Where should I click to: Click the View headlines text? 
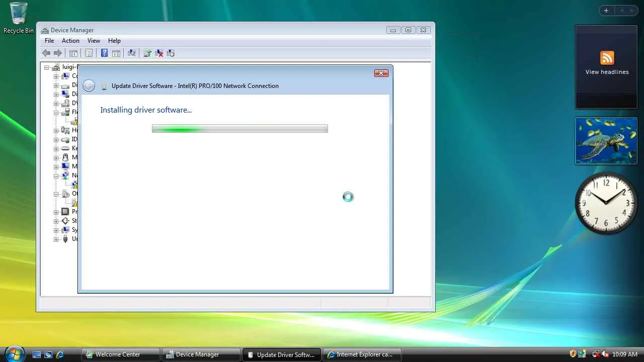(x=607, y=72)
